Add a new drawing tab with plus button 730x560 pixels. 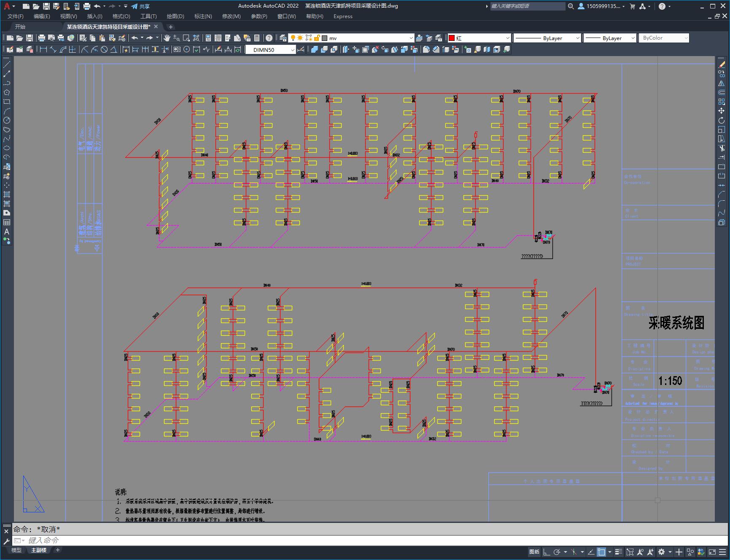pyautogui.click(x=171, y=27)
